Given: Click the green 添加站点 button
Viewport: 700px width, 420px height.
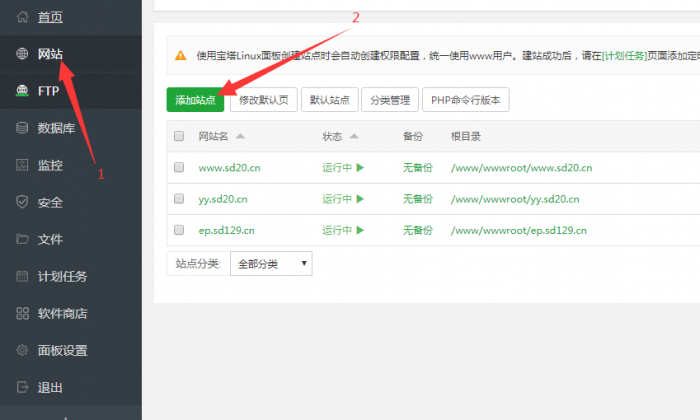Looking at the screenshot, I should pyautogui.click(x=195, y=100).
